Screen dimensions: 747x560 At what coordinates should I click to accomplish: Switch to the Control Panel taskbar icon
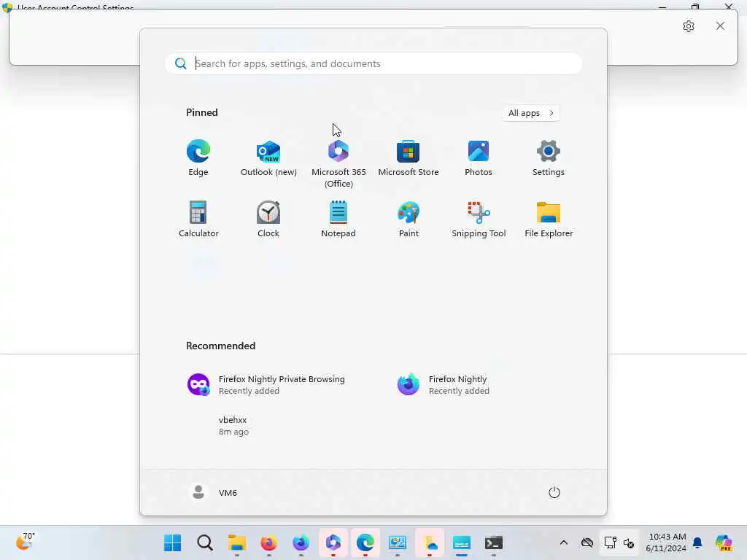(x=398, y=542)
